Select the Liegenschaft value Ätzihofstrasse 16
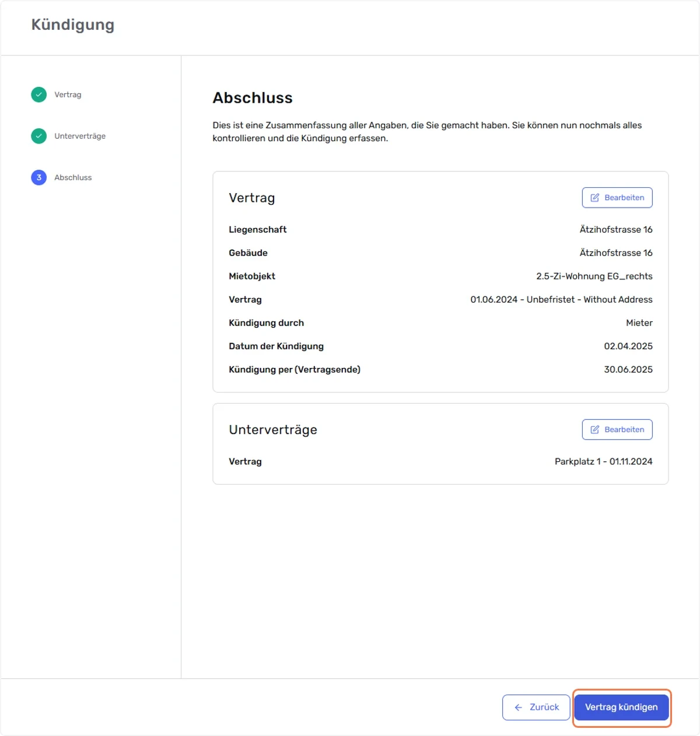Screen dimensions: 700x736 point(616,230)
